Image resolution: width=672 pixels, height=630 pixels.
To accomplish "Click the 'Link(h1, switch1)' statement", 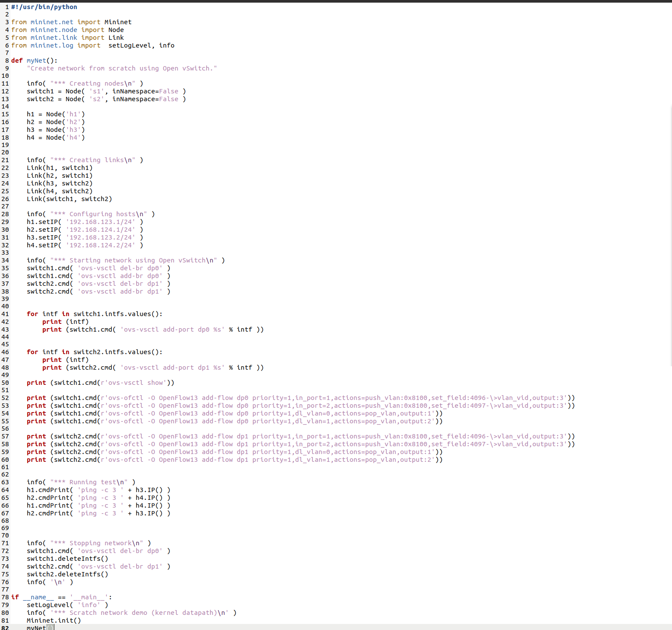I will pyautogui.click(x=60, y=168).
